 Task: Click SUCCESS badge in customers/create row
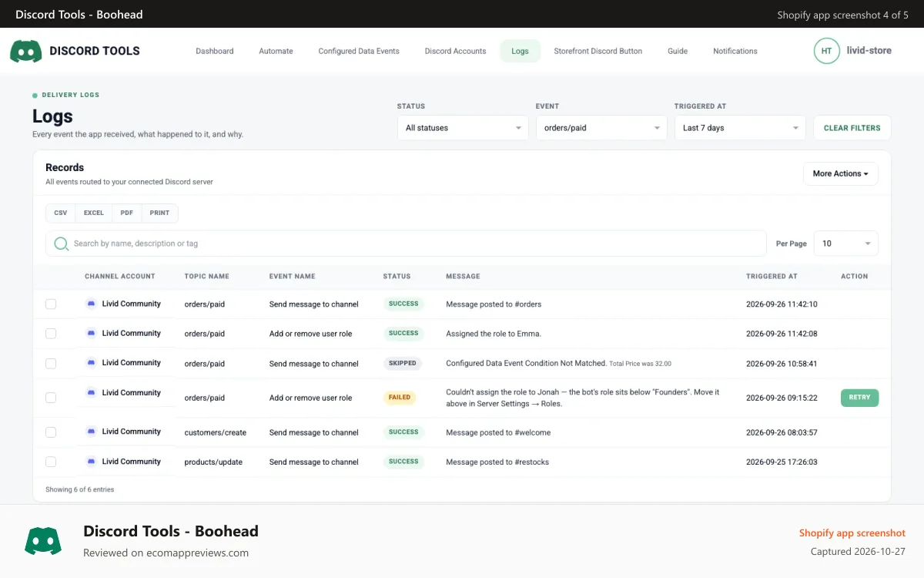click(403, 432)
